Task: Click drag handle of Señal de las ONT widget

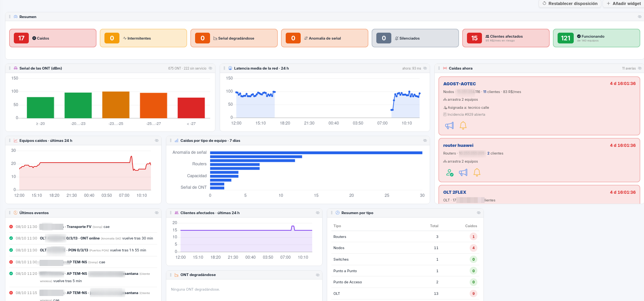Action: (10, 68)
